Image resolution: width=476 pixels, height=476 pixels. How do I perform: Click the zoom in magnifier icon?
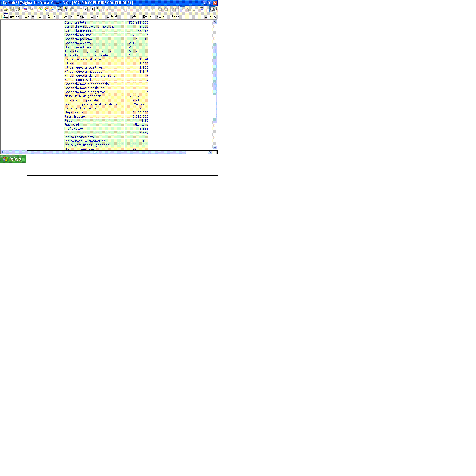pyautogui.click(x=166, y=9)
